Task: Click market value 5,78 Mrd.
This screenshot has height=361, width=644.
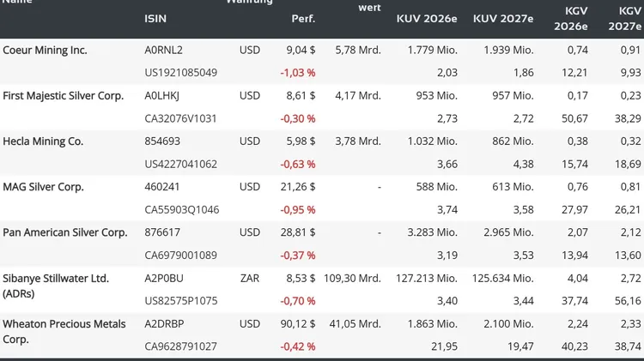Action: click(x=358, y=50)
